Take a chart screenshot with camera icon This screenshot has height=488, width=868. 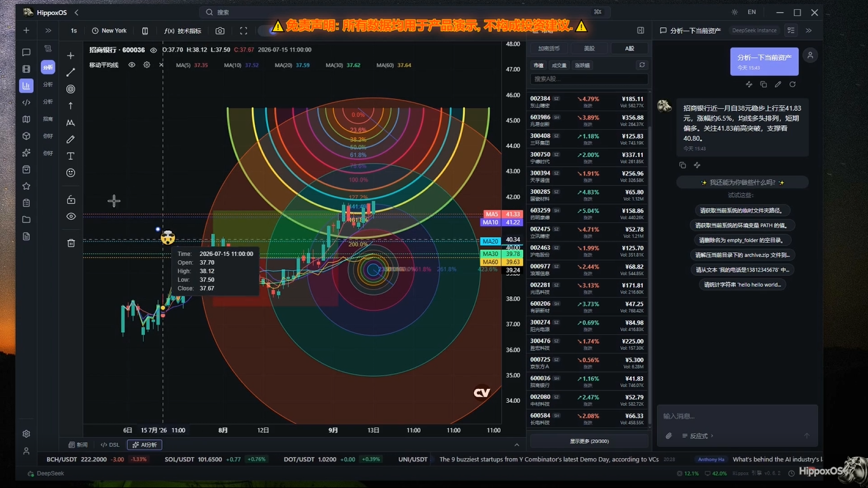pos(220,30)
